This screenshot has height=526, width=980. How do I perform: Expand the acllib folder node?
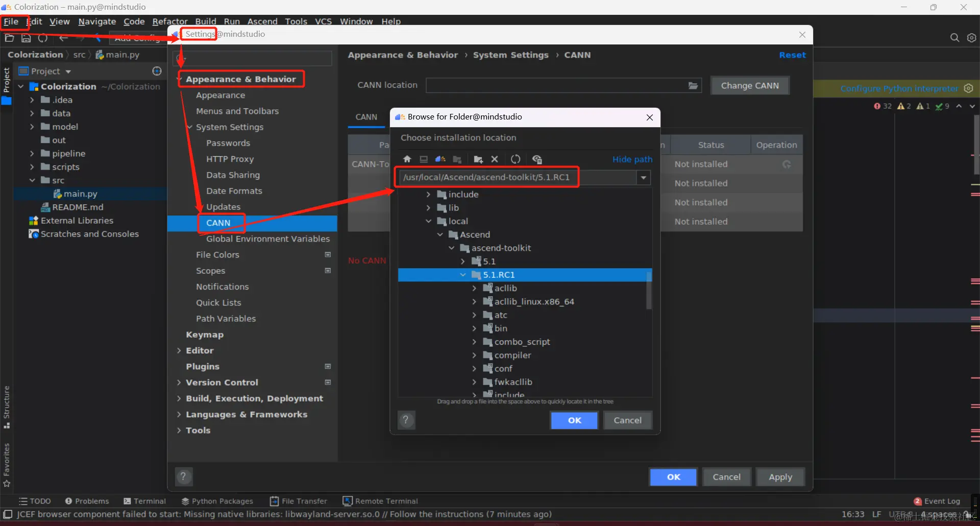pyautogui.click(x=474, y=288)
